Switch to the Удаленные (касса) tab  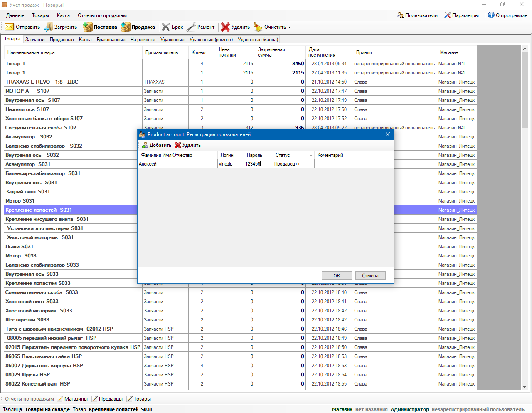258,40
